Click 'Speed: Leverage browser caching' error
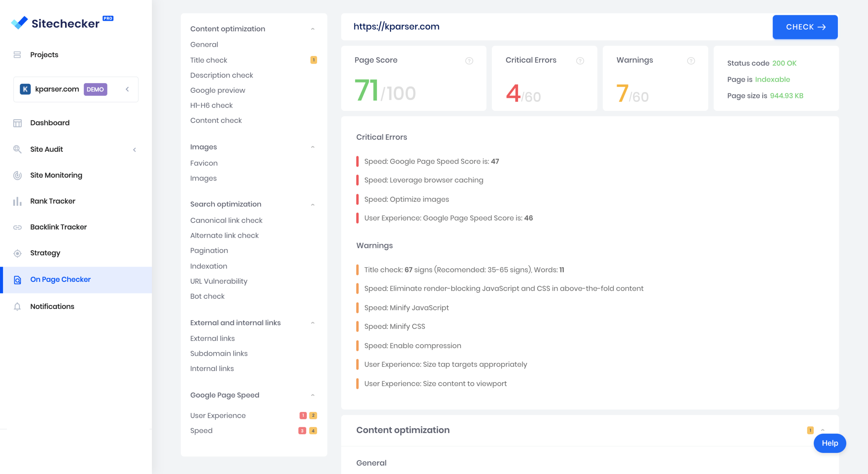Screen dimensions: 868x474 tap(423, 180)
